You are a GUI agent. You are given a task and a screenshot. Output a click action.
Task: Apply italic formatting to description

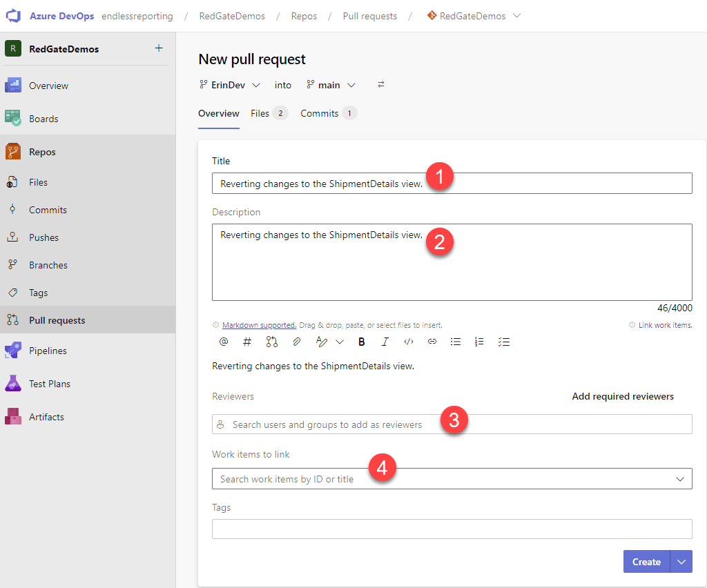(x=385, y=342)
